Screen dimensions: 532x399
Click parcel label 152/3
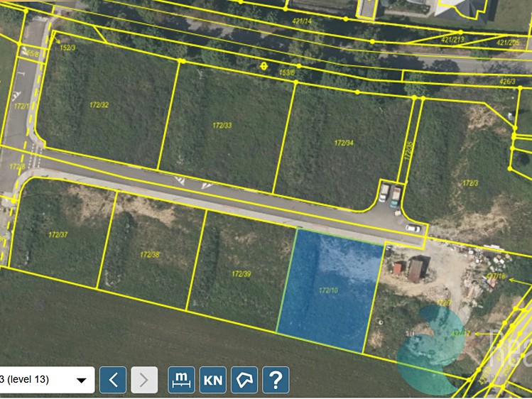[67, 48]
